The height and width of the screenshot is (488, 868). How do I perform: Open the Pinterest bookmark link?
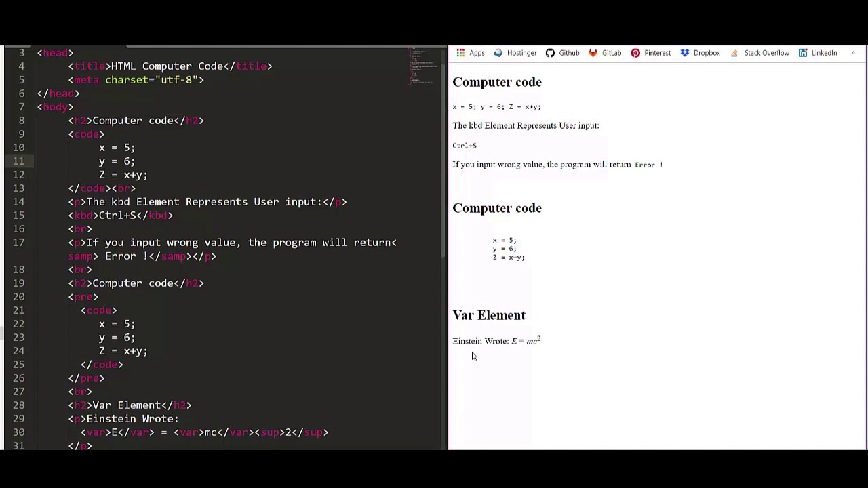tap(657, 53)
